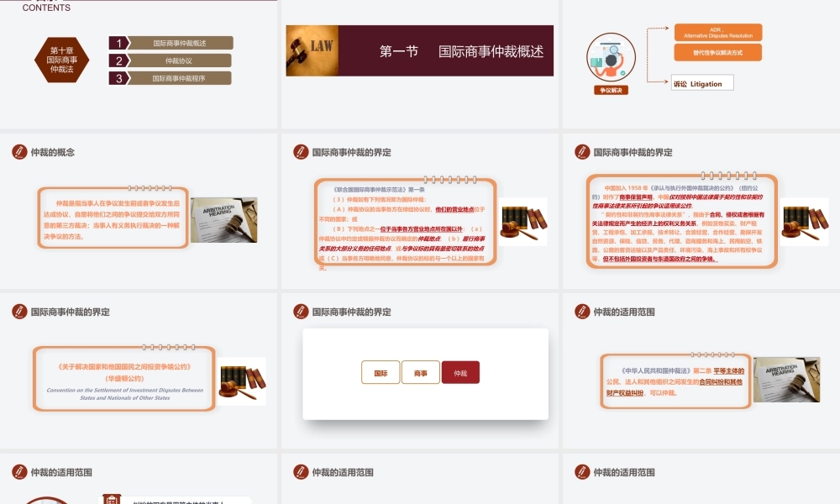Viewport: 840px width, 504px height.
Task: Click the 替代性争议解决方式 orange banner
Action: tap(718, 52)
